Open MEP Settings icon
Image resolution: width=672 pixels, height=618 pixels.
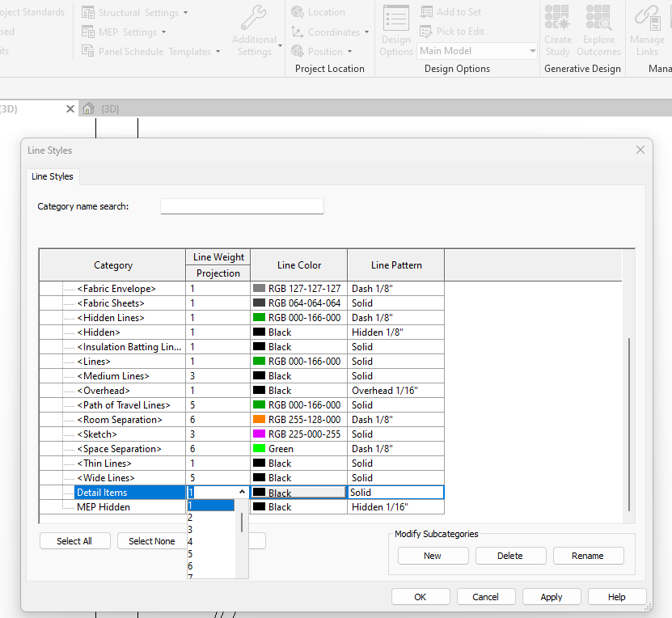88,32
